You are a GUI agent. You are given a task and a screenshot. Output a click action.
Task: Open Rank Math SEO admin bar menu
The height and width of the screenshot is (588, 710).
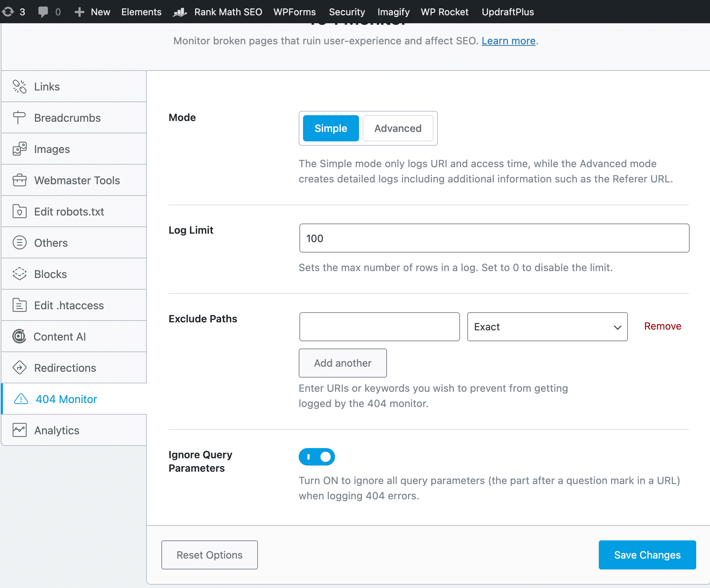pyautogui.click(x=228, y=12)
